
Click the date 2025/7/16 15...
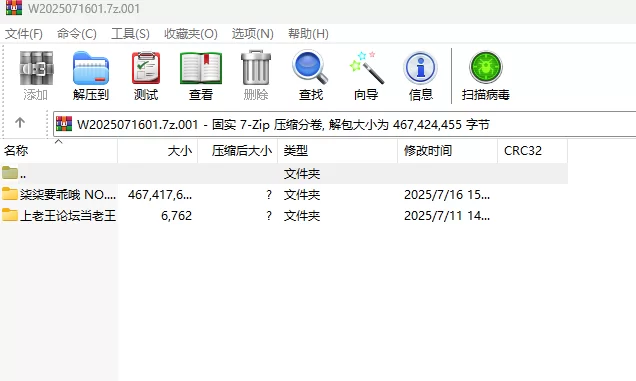[x=447, y=195]
